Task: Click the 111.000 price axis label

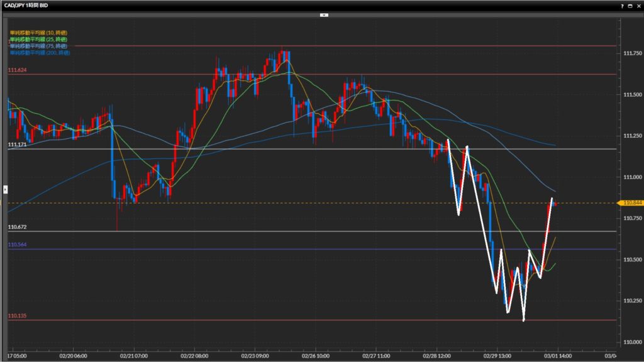Action: tap(631, 177)
